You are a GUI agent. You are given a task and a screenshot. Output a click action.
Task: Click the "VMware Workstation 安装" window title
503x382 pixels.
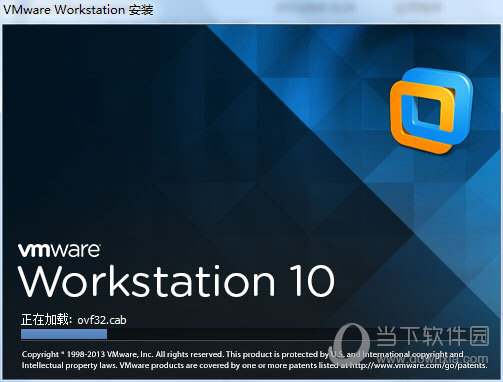pyautogui.click(x=78, y=10)
